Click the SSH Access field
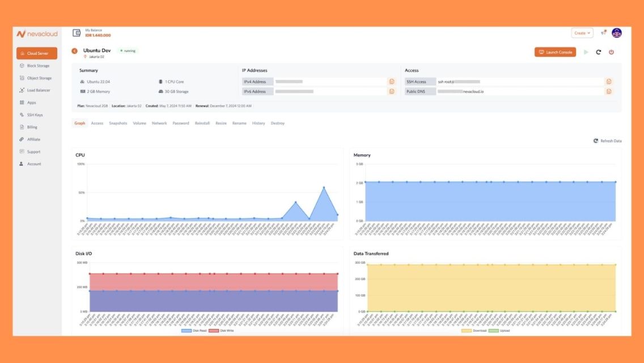This screenshot has width=644, height=363. (520, 82)
